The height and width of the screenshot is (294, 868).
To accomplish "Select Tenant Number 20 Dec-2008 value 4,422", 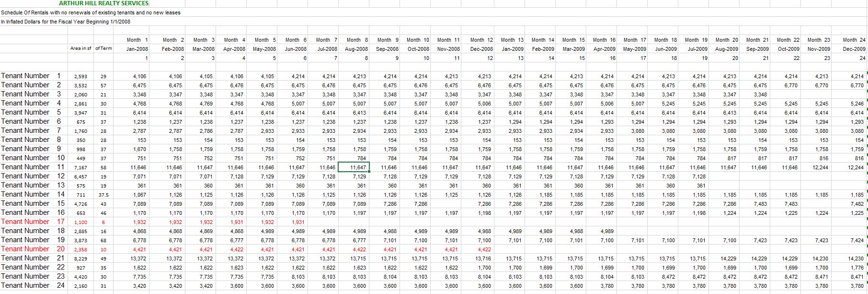I will 484,249.
